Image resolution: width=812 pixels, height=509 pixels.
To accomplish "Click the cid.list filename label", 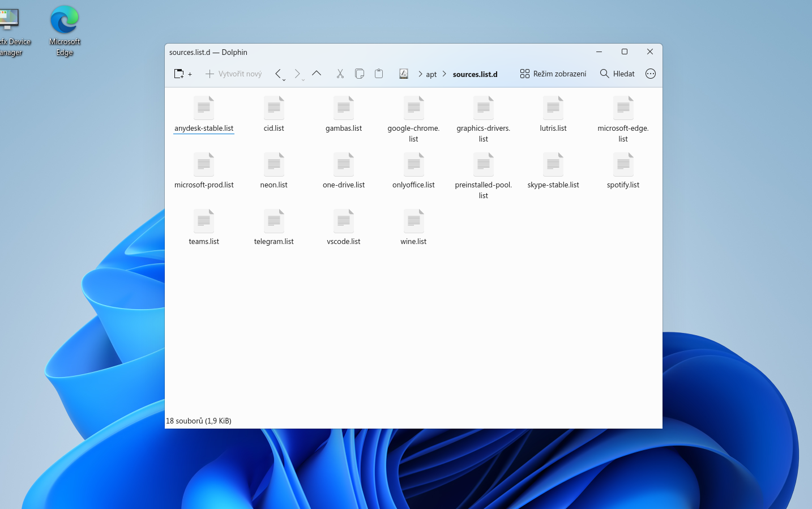I will pos(274,129).
